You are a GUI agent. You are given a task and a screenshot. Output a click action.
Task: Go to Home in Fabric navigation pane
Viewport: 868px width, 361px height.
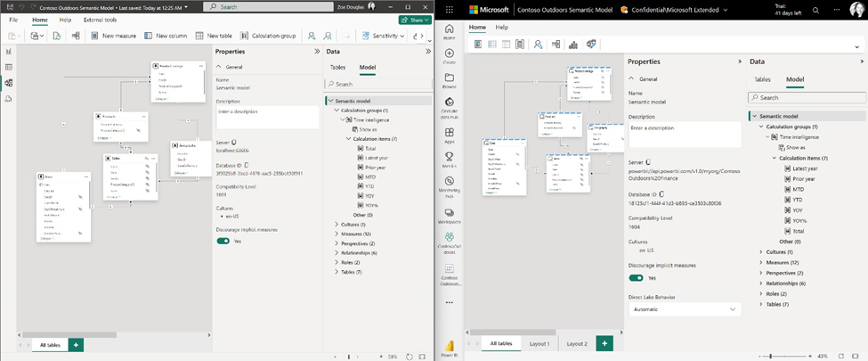click(x=449, y=31)
